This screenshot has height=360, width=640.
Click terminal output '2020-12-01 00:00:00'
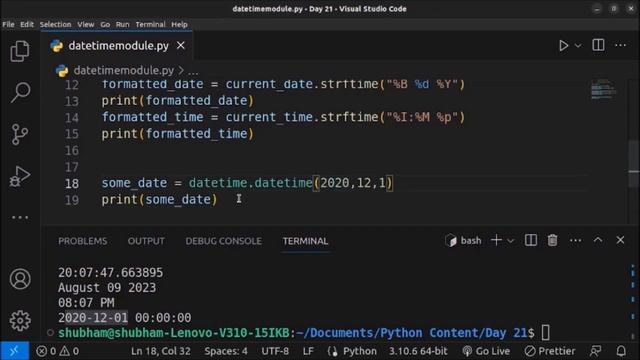point(124,318)
